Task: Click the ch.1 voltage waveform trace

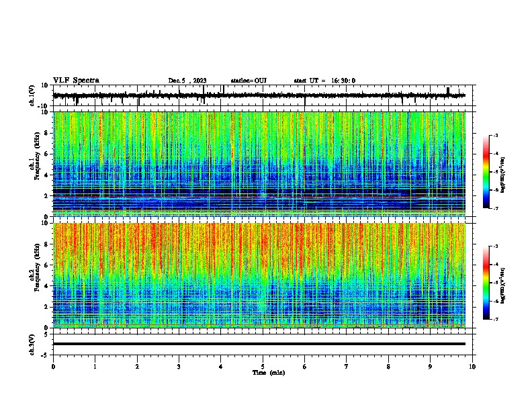Action: tap(259, 95)
